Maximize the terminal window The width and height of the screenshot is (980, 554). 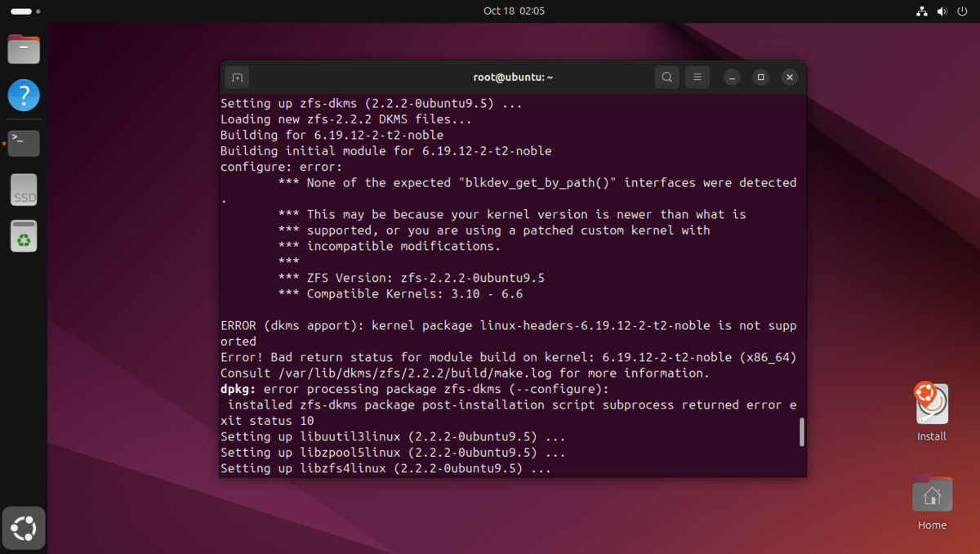(x=760, y=78)
